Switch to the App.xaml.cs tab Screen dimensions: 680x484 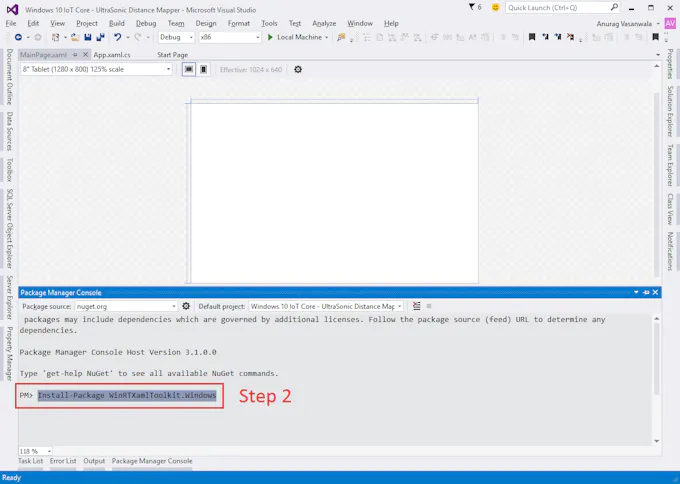pos(112,55)
